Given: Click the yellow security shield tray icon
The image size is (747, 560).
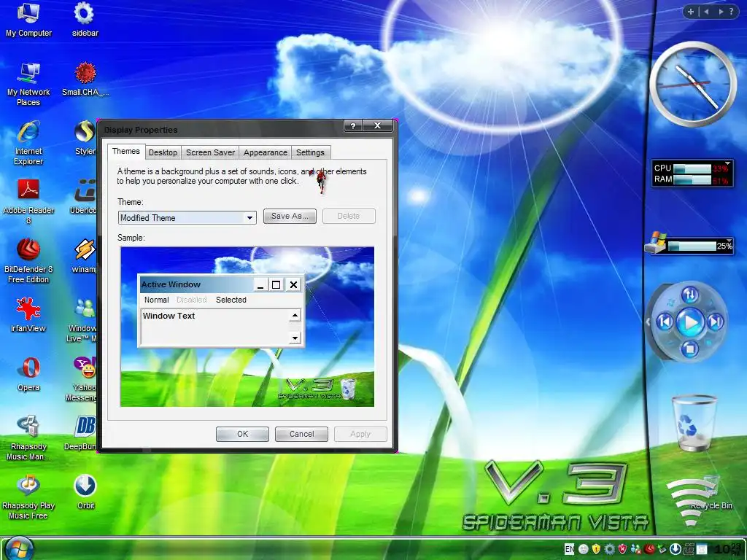Looking at the screenshot, I should click(596, 549).
